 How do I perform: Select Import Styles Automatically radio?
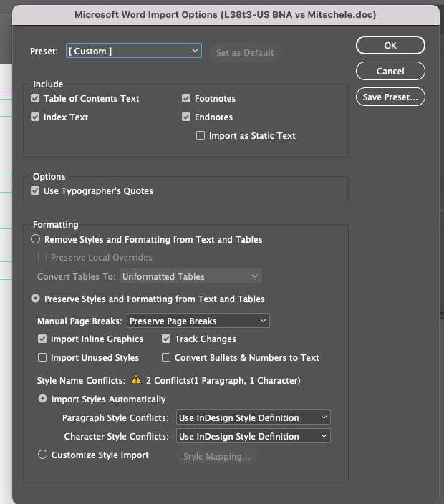point(42,399)
